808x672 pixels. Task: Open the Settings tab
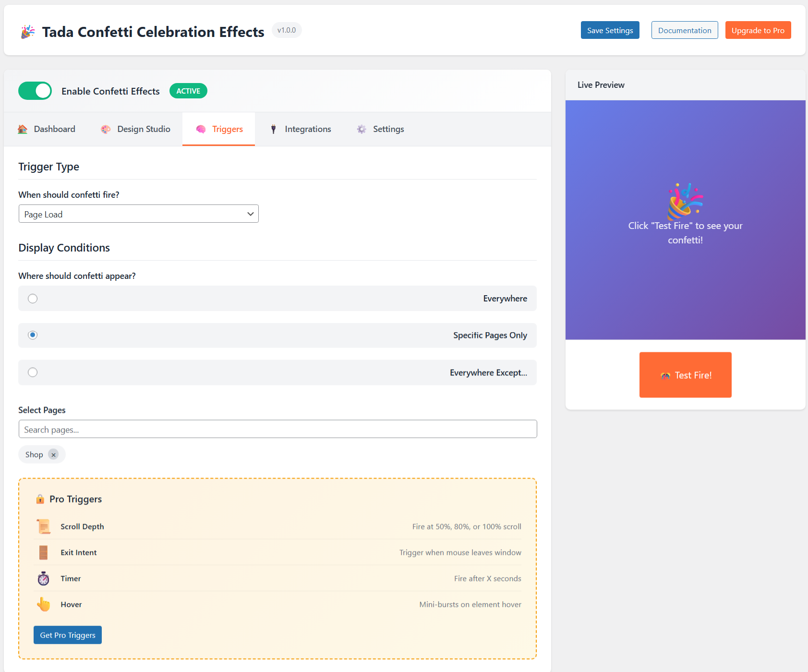[x=380, y=129]
